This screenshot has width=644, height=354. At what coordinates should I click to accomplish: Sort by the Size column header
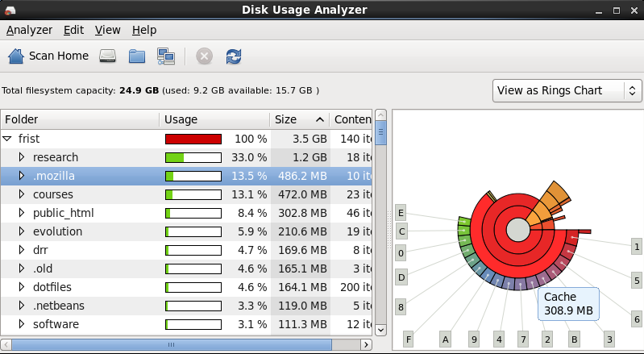(299, 119)
